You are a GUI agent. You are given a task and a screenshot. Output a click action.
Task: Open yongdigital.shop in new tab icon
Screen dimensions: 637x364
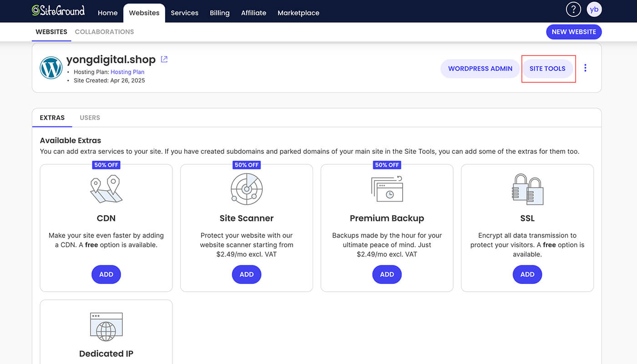(164, 59)
